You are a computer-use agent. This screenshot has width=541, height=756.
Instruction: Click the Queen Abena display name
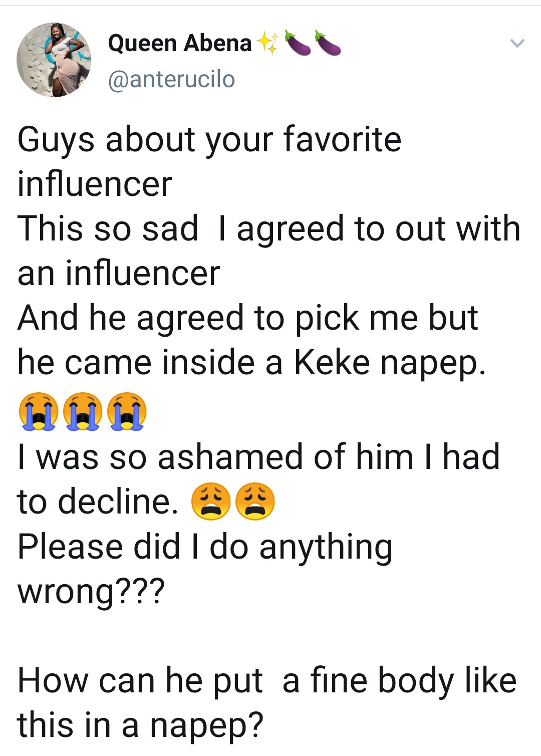point(179,44)
